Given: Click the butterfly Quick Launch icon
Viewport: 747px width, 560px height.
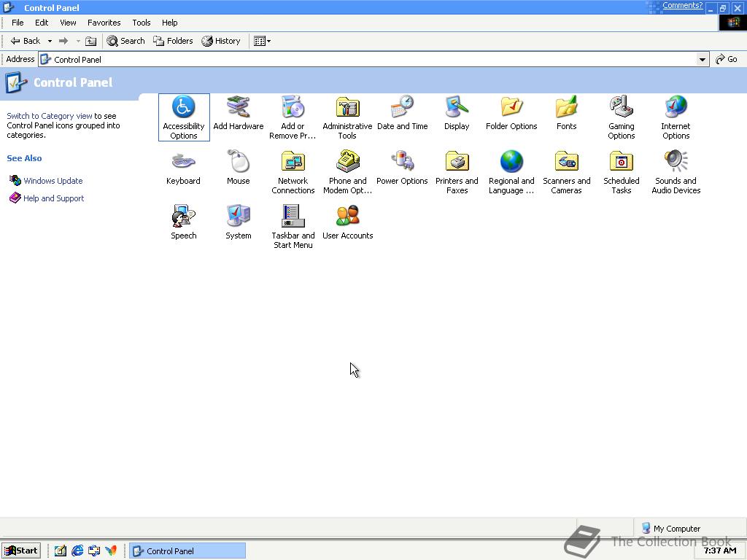Looking at the screenshot, I should pyautogui.click(x=111, y=551).
